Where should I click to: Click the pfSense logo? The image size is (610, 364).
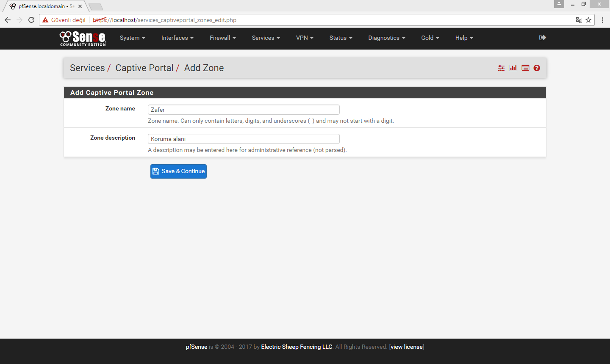[83, 39]
